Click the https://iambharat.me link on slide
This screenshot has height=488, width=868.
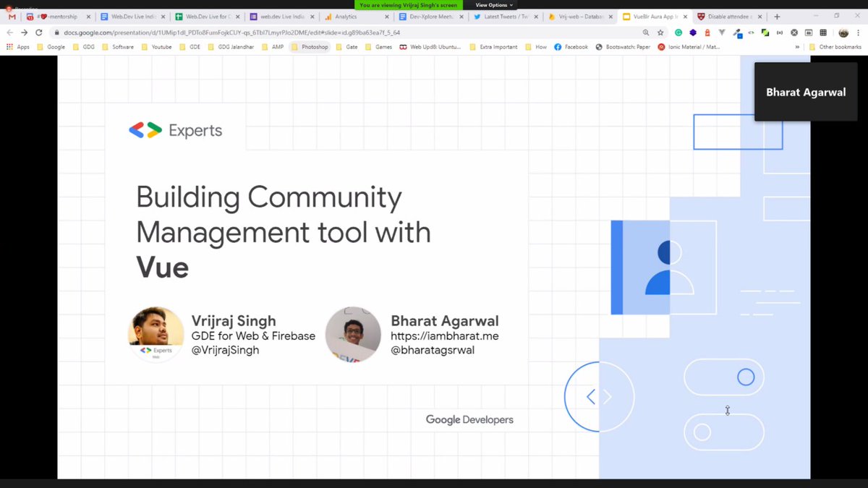click(444, 336)
